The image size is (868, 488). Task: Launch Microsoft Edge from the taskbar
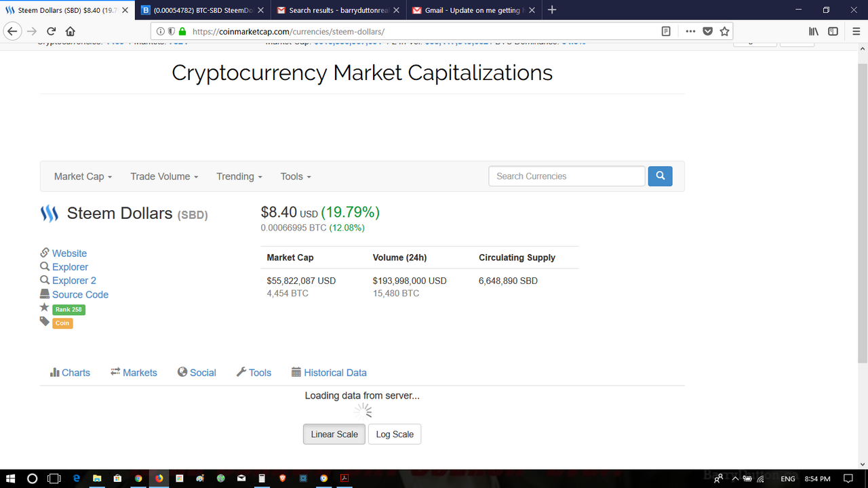tap(76, 479)
